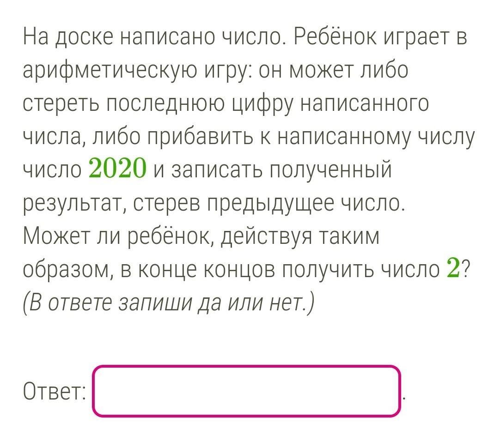Click the word "результат"
The height and width of the screenshot is (448, 488).
click(74, 204)
